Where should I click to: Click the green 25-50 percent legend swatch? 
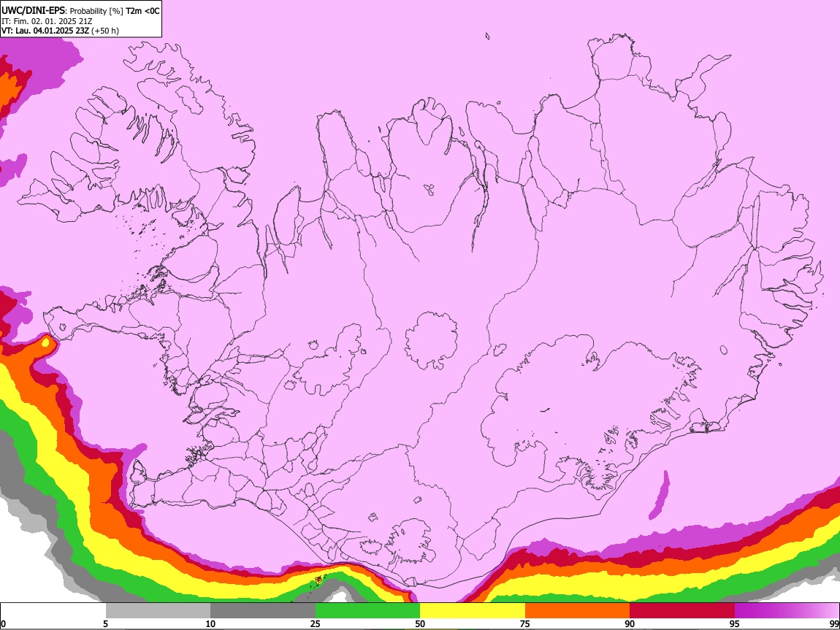(x=367, y=611)
